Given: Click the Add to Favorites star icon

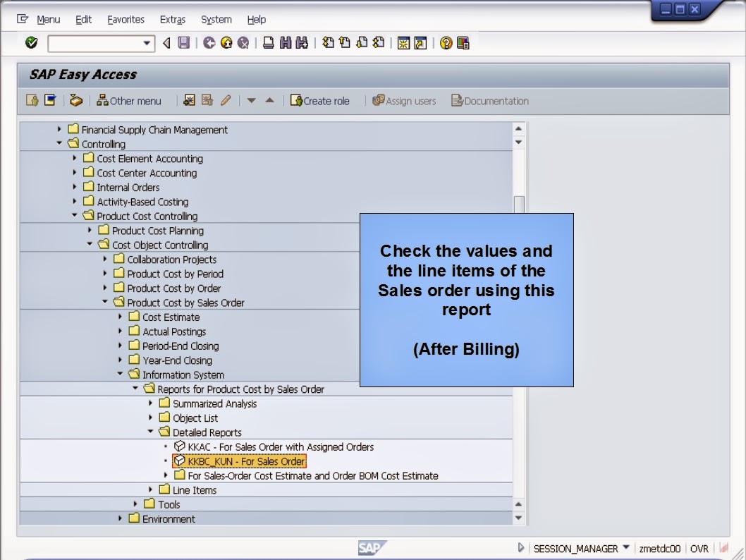Looking at the screenshot, I should tap(189, 100).
